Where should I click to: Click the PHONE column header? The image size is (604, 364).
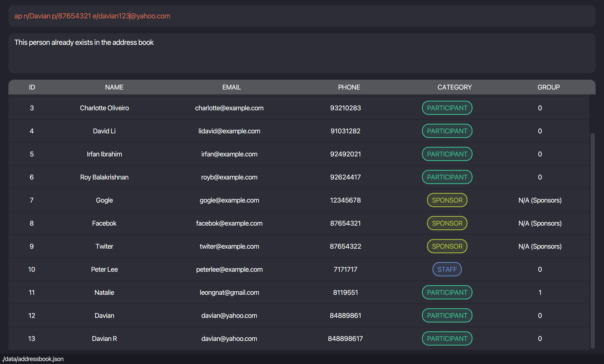[x=349, y=87]
